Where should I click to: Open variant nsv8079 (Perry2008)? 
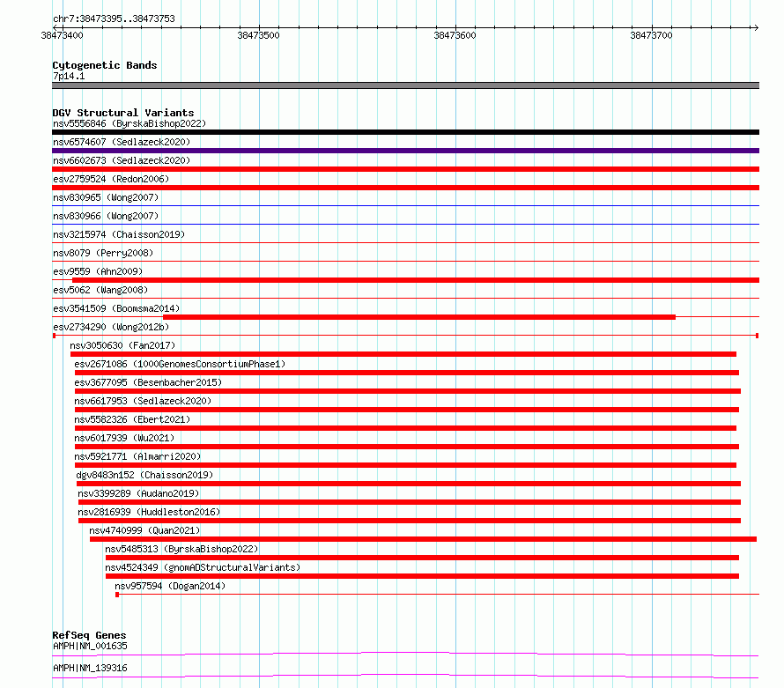click(103, 253)
